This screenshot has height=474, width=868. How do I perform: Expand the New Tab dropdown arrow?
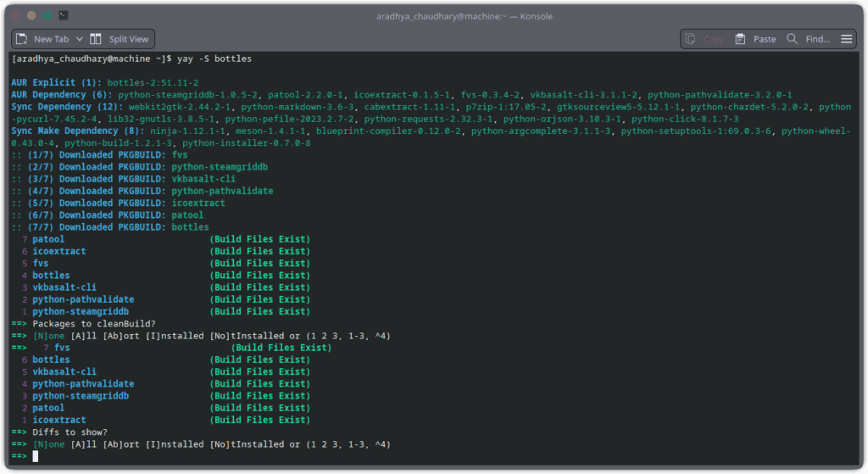pyautogui.click(x=79, y=39)
